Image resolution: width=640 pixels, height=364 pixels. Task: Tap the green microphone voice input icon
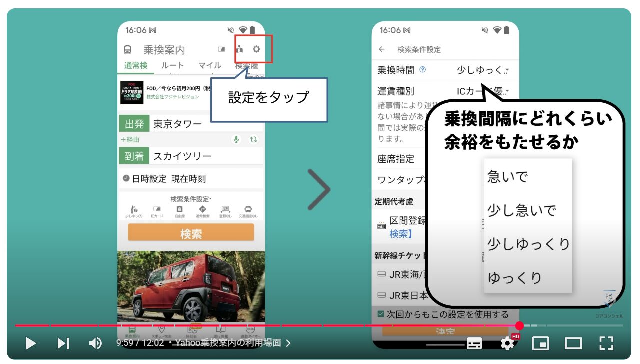tap(236, 140)
